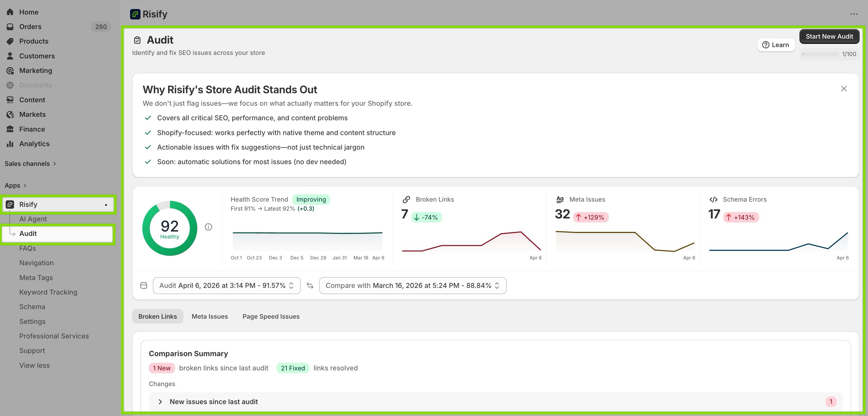
Task: Click the Products tag icon
Action: [10, 41]
